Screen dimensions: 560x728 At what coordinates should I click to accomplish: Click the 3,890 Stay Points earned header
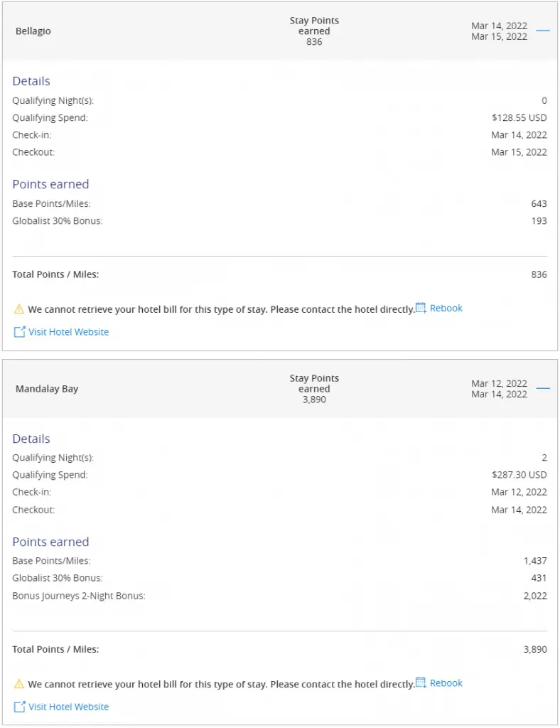[314, 389]
